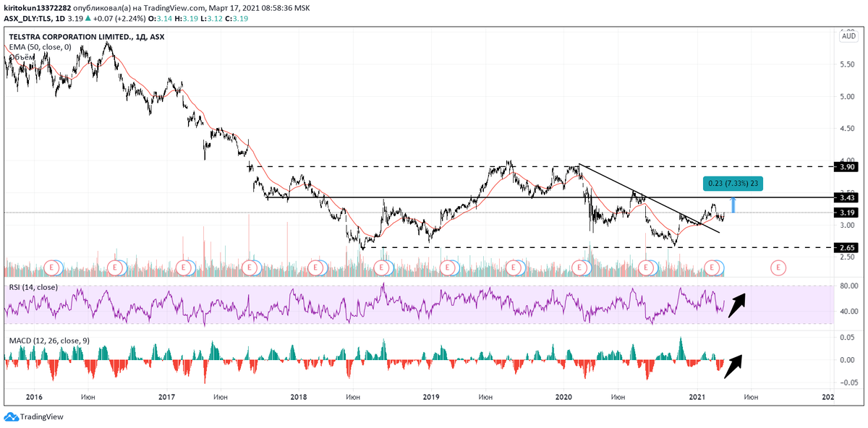Click the August 2020 earnings E marker

pyautogui.click(x=646, y=267)
